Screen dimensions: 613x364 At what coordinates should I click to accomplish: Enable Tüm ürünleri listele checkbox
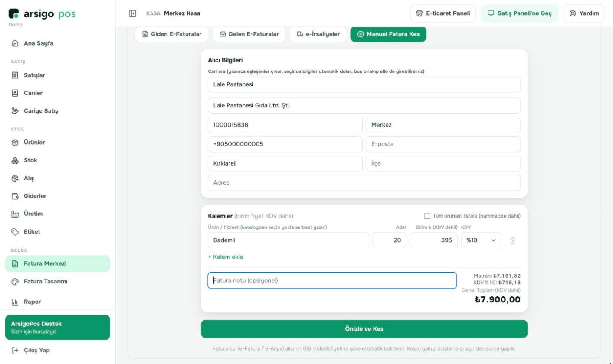(x=427, y=216)
